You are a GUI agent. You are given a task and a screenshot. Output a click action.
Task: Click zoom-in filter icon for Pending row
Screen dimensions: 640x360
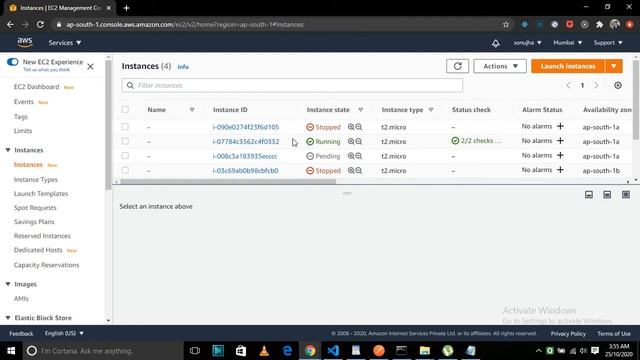(x=351, y=156)
